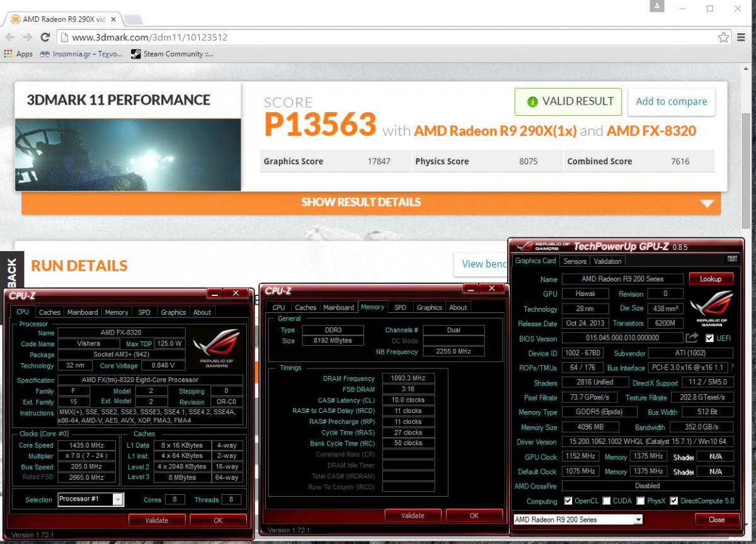Open Caches tab in CPU-Z memory window
Screen dimensions: 756x544
306,307
